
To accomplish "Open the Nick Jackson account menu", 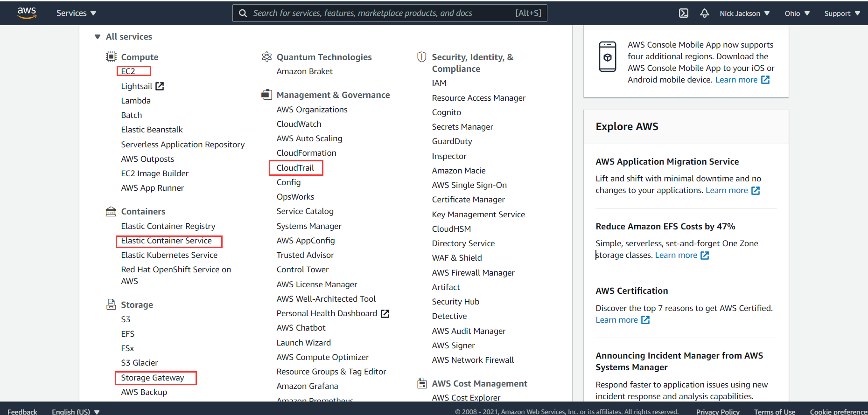I will [745, 13].
